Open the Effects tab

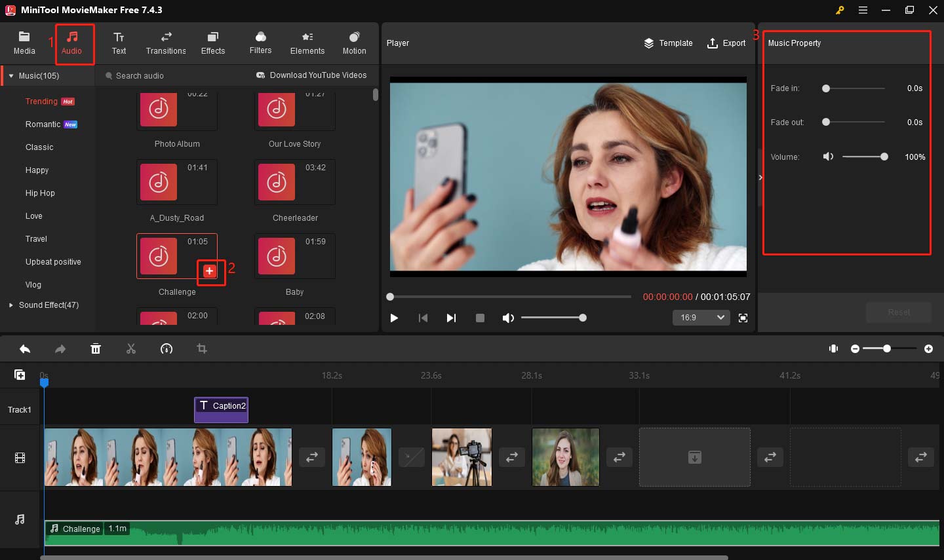point(213,43)
